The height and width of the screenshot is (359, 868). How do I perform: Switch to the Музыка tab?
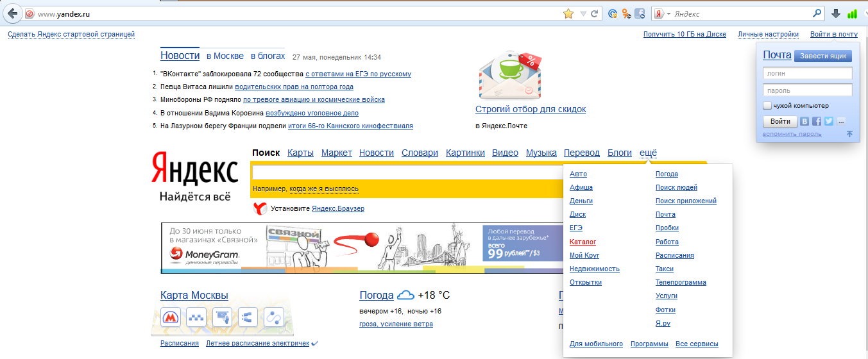click(x=541, y=153)
